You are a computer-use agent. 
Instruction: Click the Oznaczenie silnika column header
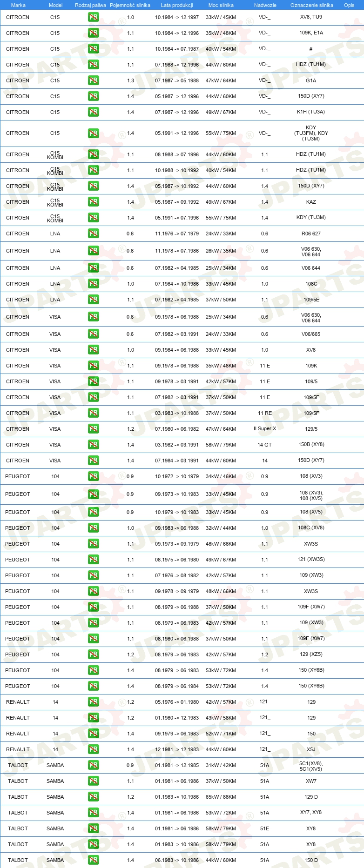click(312, 5)
